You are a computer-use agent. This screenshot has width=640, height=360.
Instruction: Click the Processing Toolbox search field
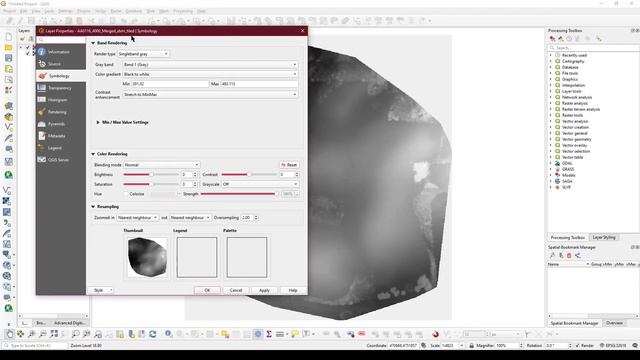(594, 48)
